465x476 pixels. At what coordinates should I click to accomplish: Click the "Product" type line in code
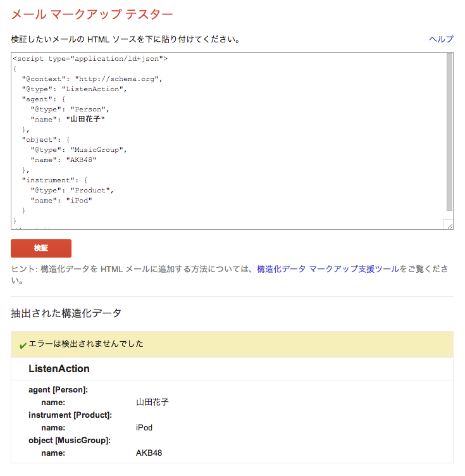pos(72,191)
